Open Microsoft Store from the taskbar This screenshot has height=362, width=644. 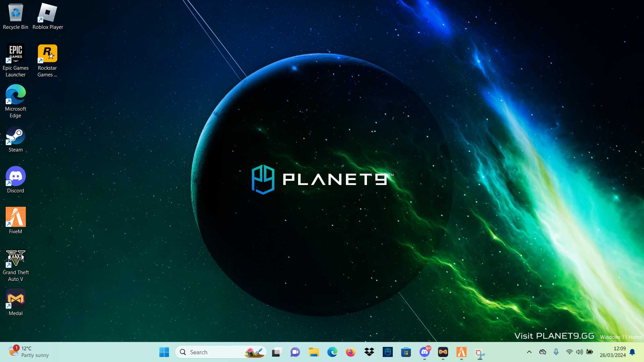coord(406,352)
